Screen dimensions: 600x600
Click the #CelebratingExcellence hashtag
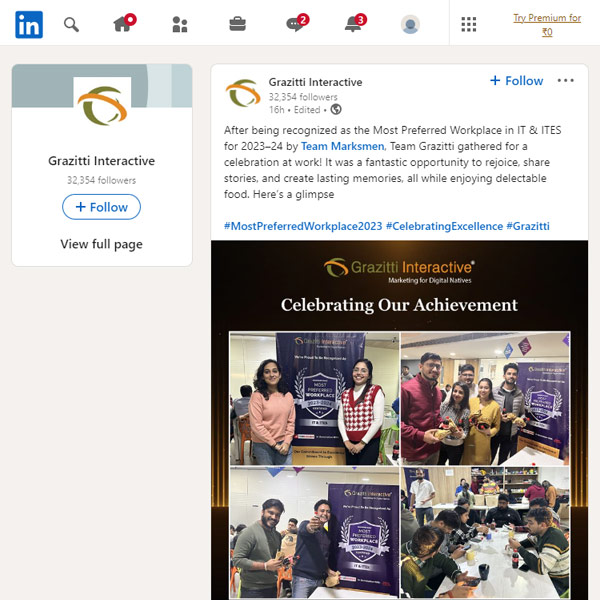coord(444,226)
